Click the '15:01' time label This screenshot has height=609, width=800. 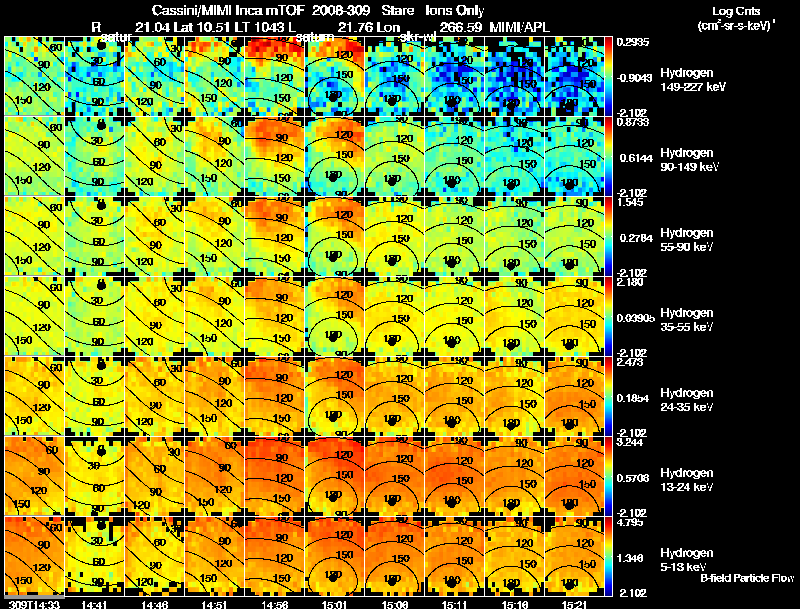(335, 605)
